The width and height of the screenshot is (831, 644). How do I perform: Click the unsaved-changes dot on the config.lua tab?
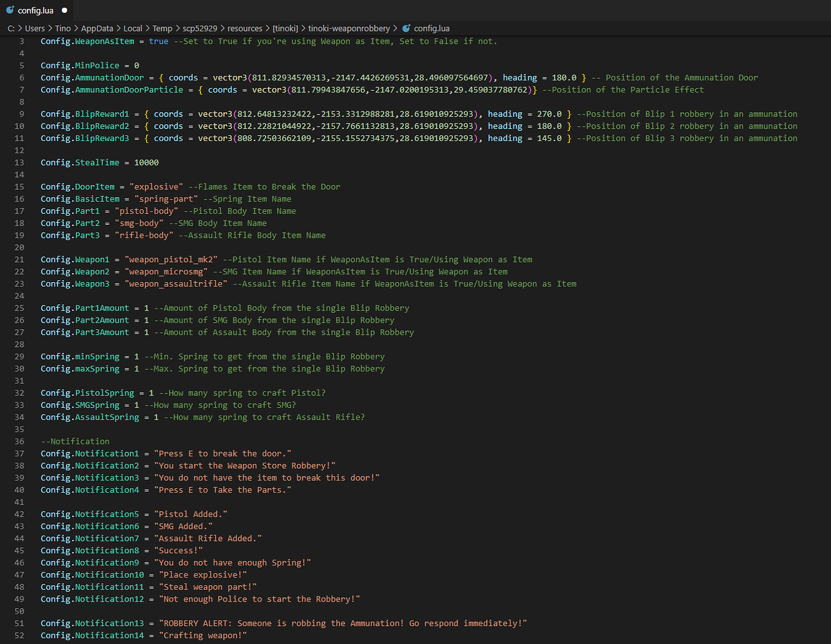pos(64,11)
